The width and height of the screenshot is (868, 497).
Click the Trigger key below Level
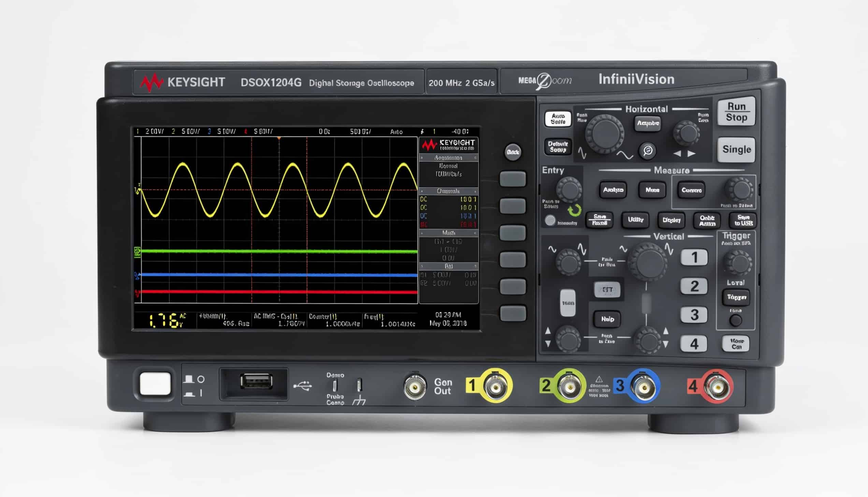(736, 297)
